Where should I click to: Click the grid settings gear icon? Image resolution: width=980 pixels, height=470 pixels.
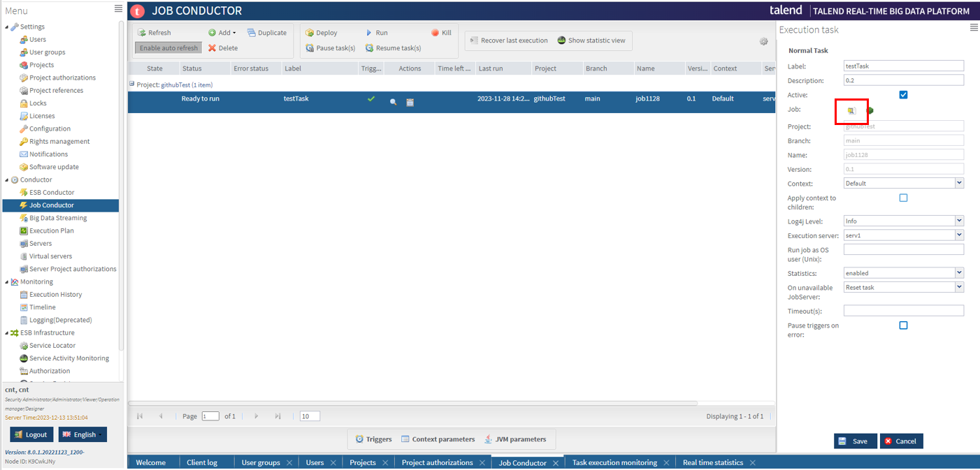(764, 41)
